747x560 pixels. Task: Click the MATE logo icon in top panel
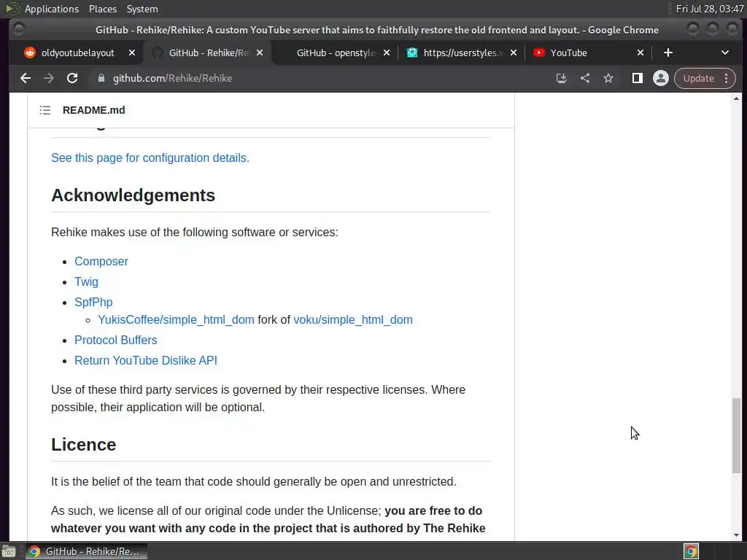pyautogui.click(x=12, y=9)
